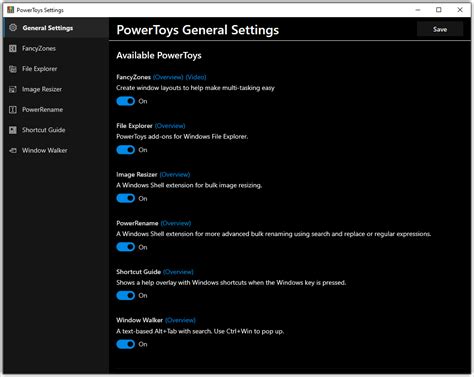Click the FancyZones sidebar icon
474x377 pixels.
13,49
